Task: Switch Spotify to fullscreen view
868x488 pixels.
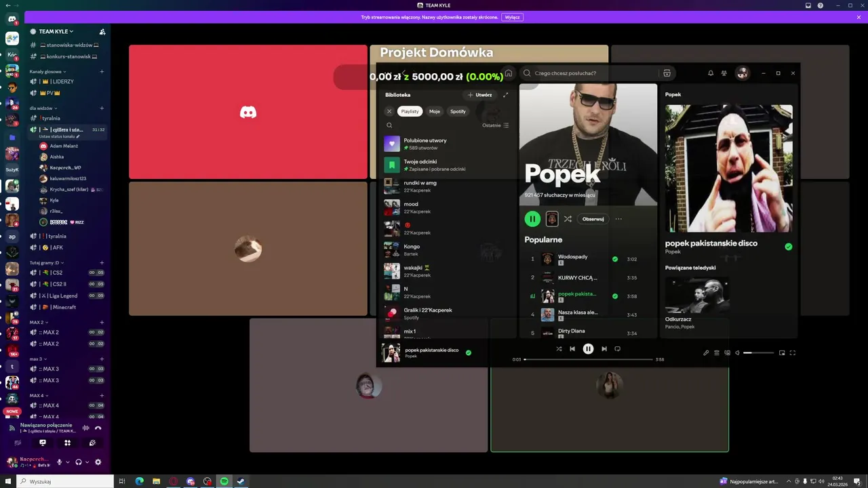Action: pos(792,352)
